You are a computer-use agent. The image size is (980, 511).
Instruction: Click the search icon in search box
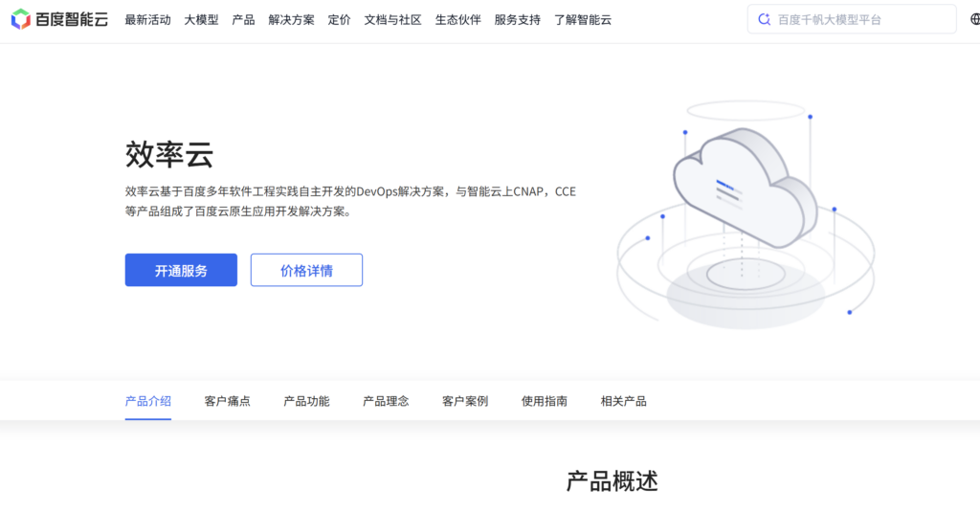click(764, 19)
